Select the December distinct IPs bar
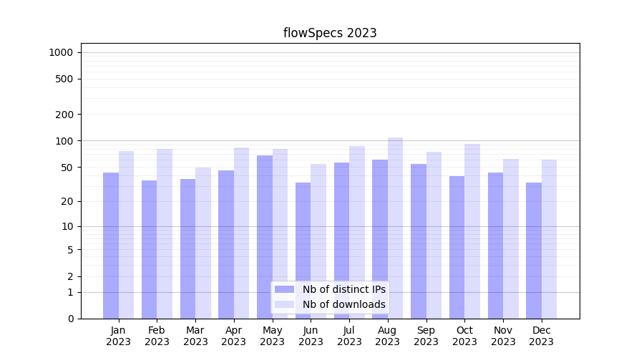Image resolution: width=644 pixels, height=358 pixels. pos(534,250)
